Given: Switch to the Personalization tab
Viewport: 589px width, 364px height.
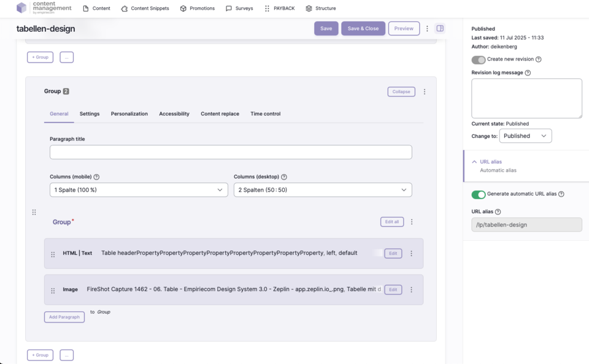Looking at the screenshot, I should (129, 114).
